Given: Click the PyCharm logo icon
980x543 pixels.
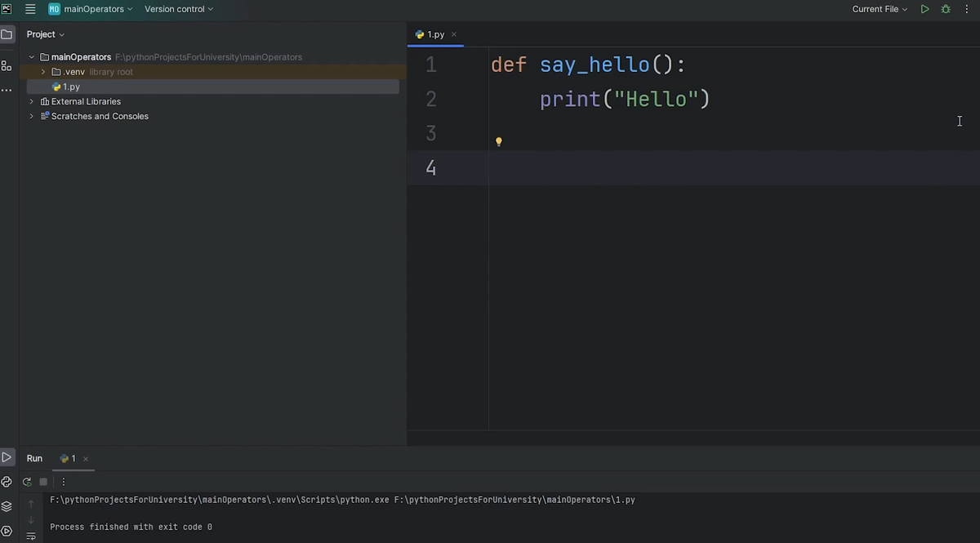Looking at the screenshot, I should click(x=7, y=9).
